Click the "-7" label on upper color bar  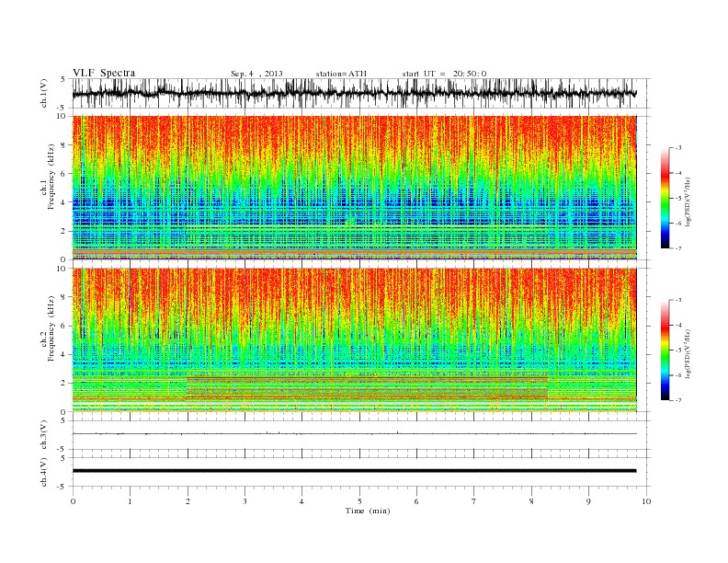click(677, 248)
